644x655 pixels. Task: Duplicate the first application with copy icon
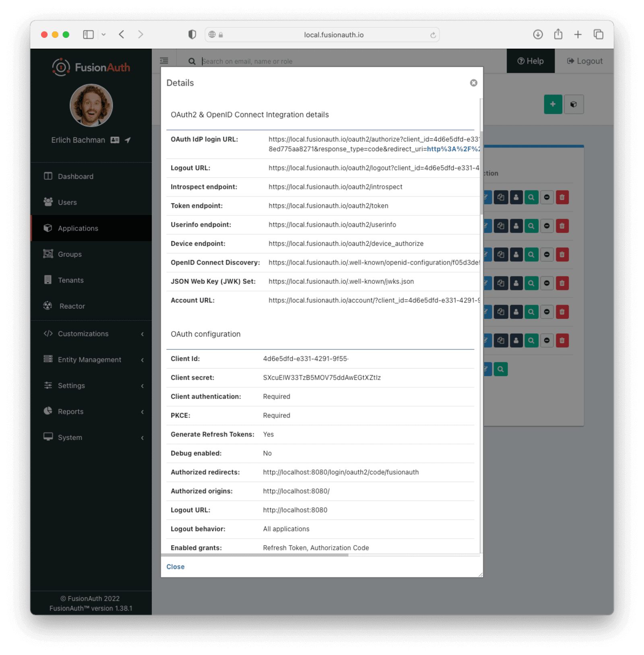(x=501, y=197)
